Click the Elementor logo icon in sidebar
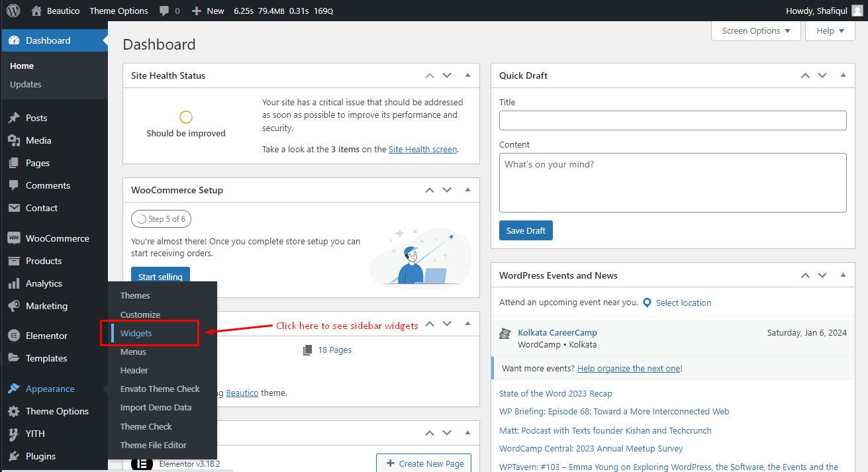Image resolution: width=868 pixels, height=472 pixels. [x=14, y=336]
